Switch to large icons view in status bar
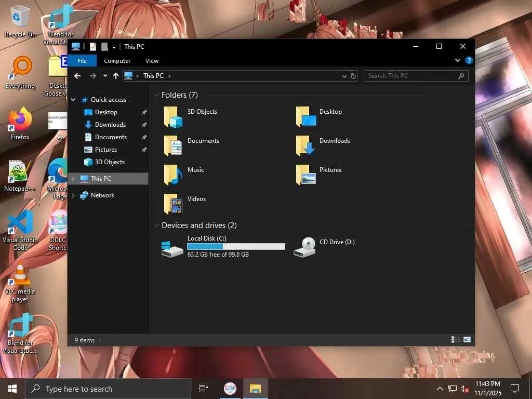 tap(467, 340)
